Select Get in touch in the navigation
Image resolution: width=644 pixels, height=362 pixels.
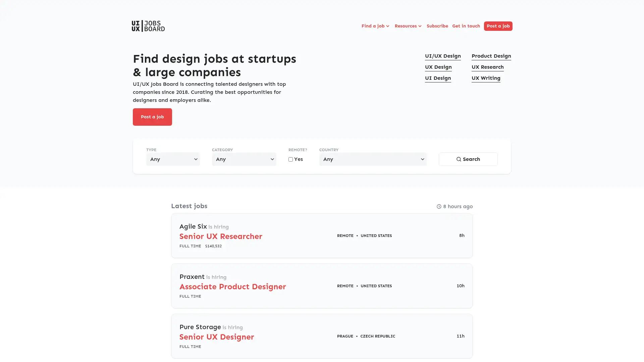tap(466, 26)
